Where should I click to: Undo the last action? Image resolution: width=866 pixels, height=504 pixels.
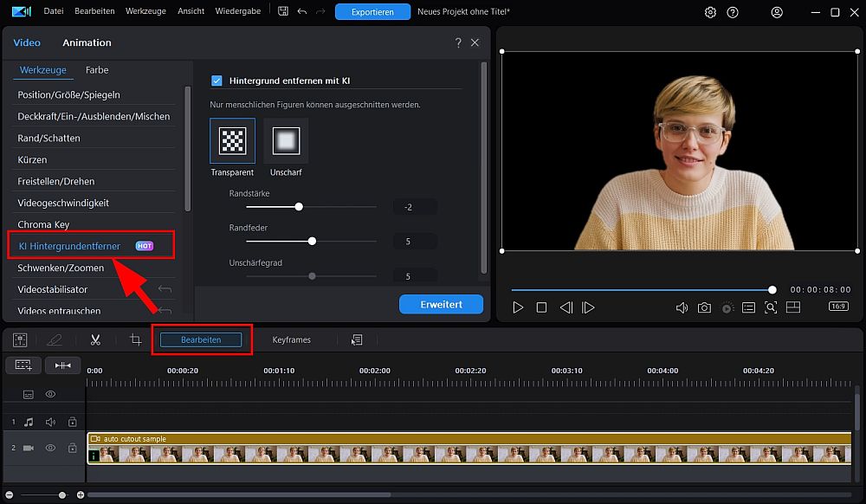pyautogui.click(x=301, y=12)
